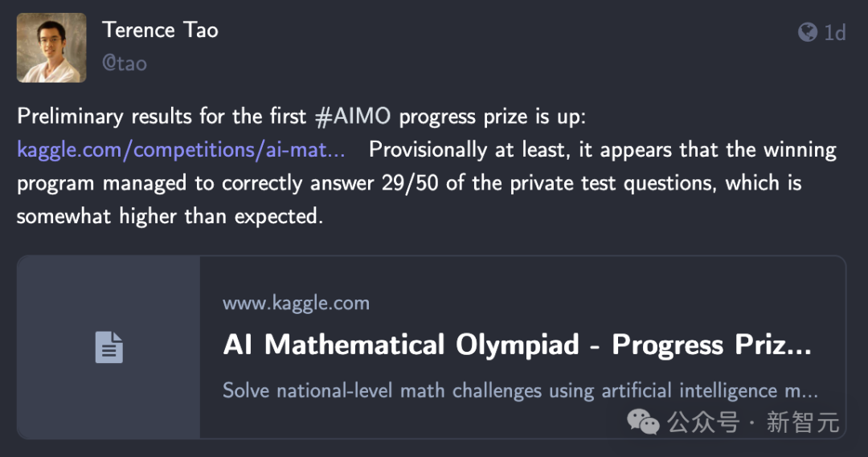This screenshot has width=868, height=457.
Task: Open the Terence Tao display name
Action: click(x=160, y=30)
